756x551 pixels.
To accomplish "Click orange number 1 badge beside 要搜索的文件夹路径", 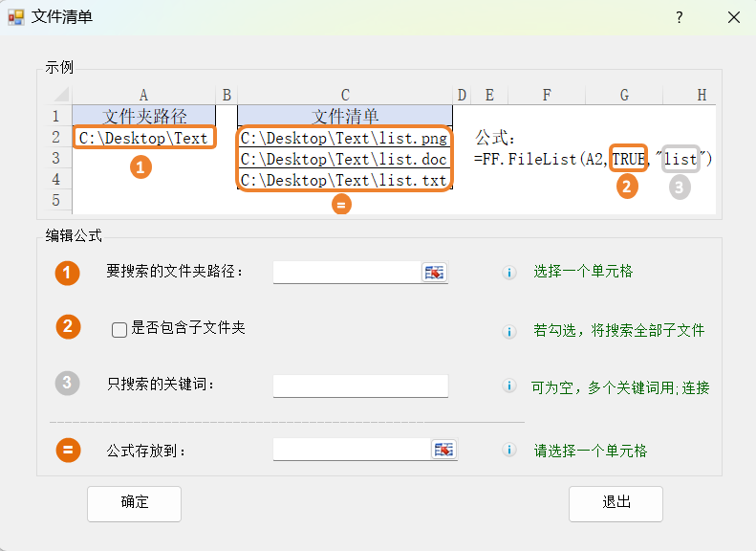I will [68, 273].
